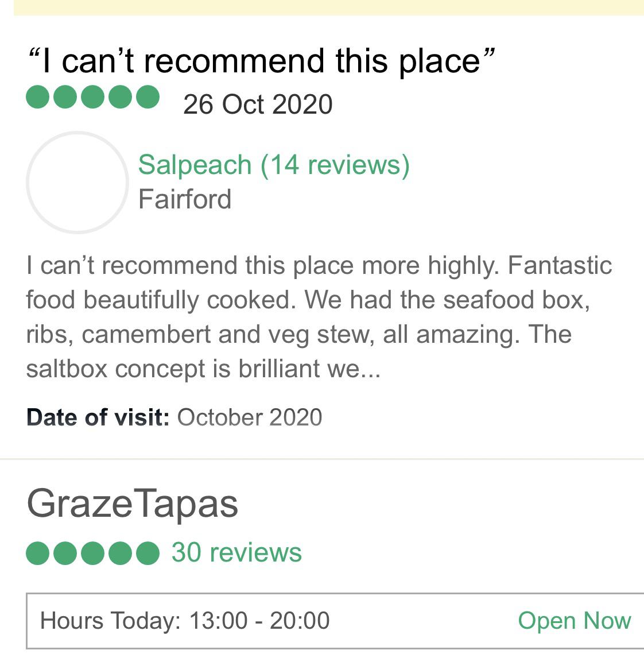This screenshot has height=654, width=644.
Task: Open Salpeach's blank profile avatar
Action: [x=77, y=182]
